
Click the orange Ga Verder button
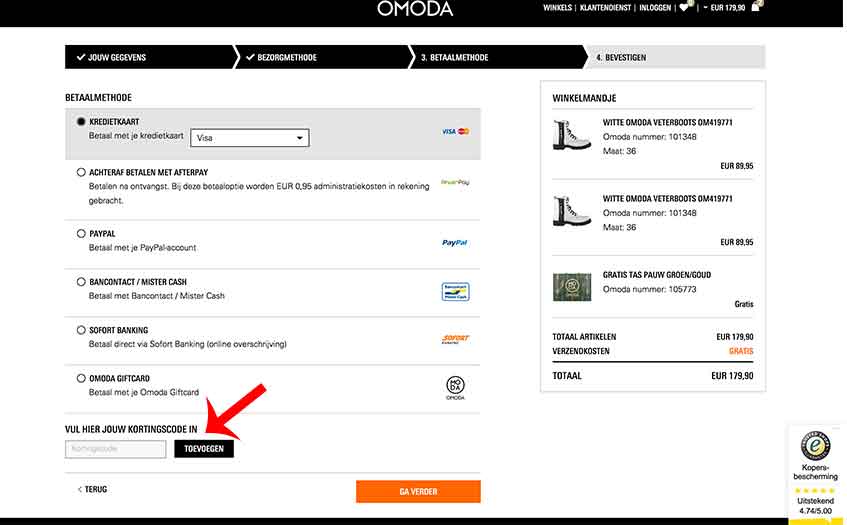[418, 491]
